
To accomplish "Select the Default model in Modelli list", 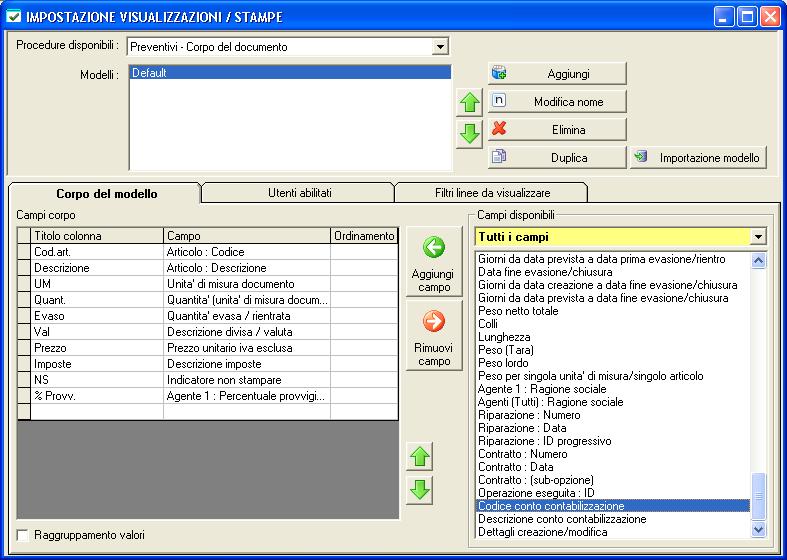I will coord(291,73).
